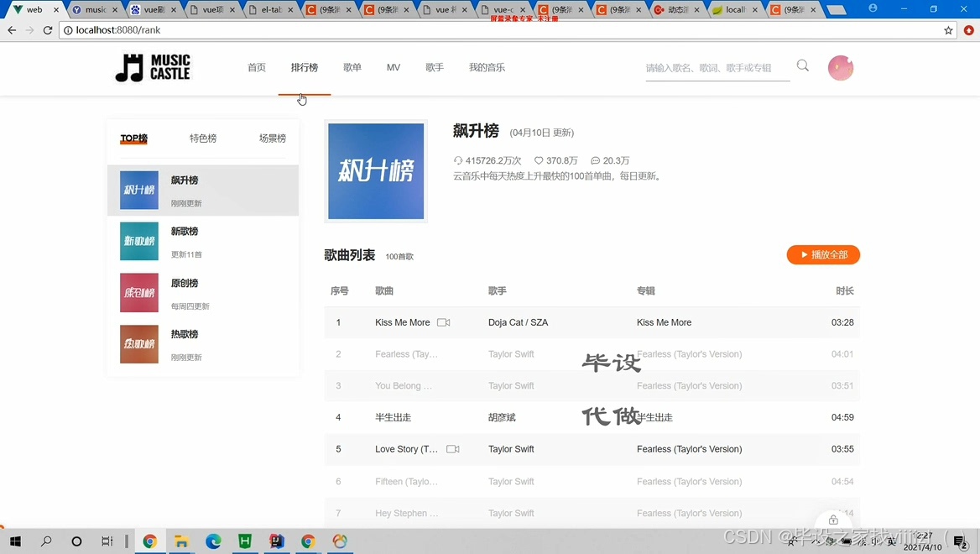This screenshot has width=980, height=554.
Task: Open taskbar search magnifier
Action: pyautogui.click(x=46, y=541)
